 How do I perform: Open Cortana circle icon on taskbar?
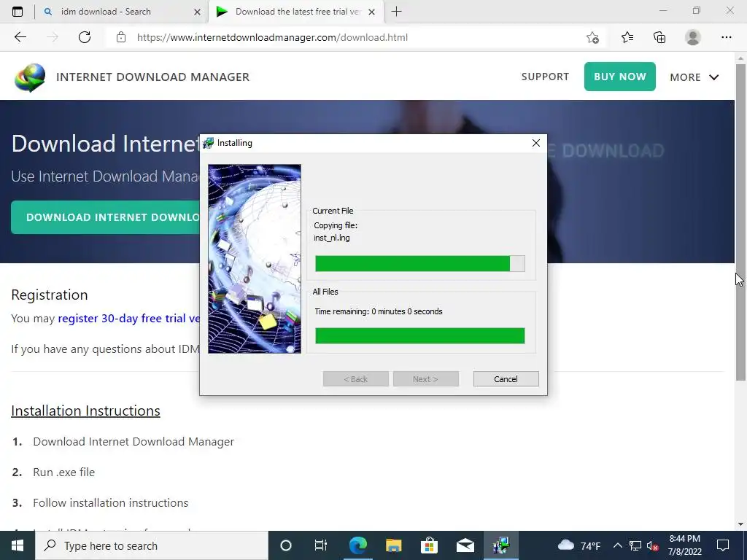click(x=285, y=545)
